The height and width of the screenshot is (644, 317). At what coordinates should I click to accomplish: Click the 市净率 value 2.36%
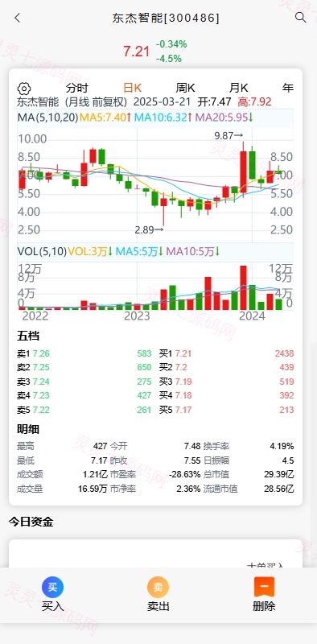pos(188,489)
